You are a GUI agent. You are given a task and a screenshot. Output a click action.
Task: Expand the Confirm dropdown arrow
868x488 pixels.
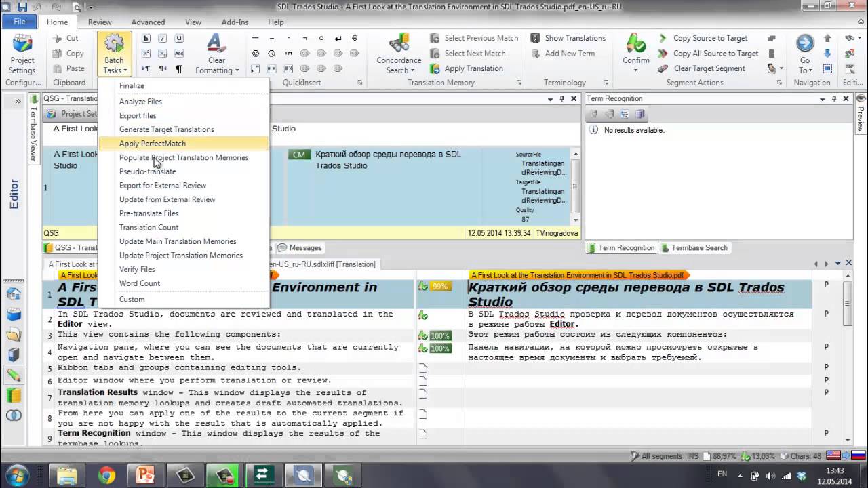coord(636,70)
